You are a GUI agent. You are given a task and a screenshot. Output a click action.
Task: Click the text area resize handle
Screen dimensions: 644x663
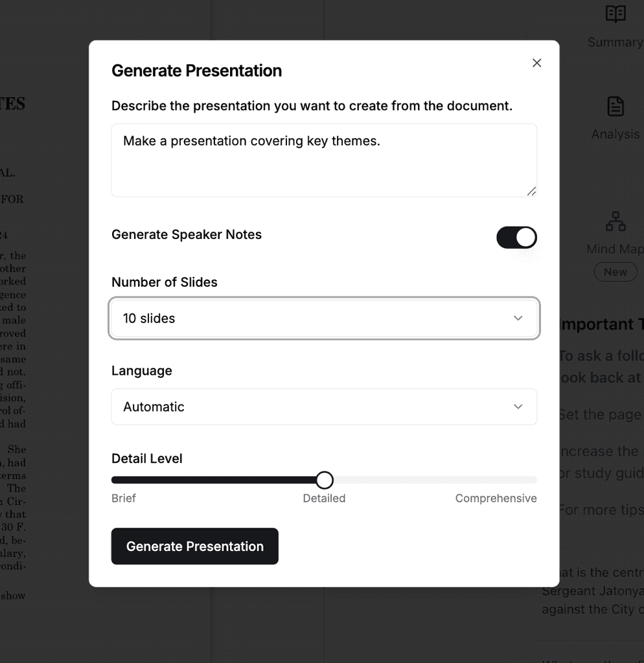[x=532, y=191]
